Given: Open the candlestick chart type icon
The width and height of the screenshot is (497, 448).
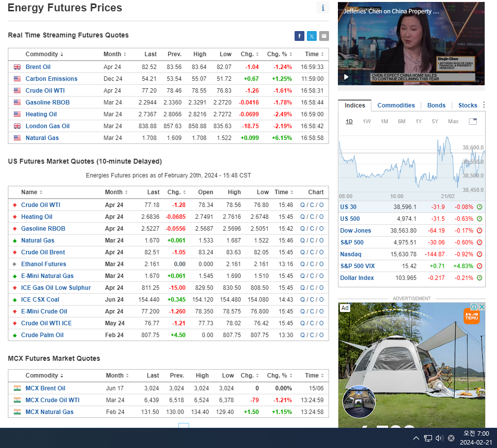Looking at the screenshot, I should tap(472, 121).
